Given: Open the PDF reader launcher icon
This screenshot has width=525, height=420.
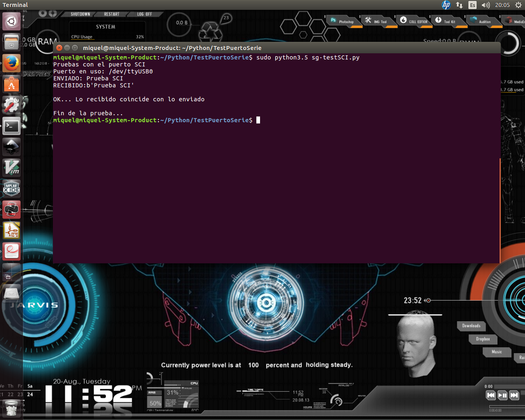Looking at the screenshot, I should coord(11,252).
